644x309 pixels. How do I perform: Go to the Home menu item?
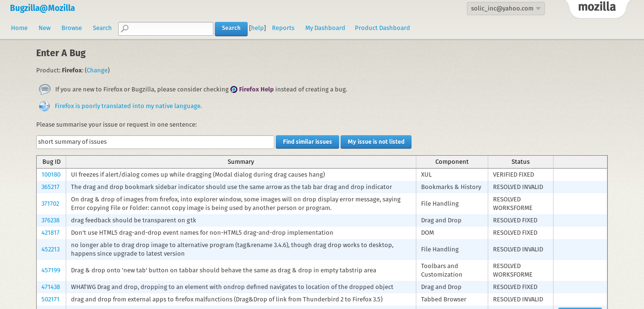point(19,28)
